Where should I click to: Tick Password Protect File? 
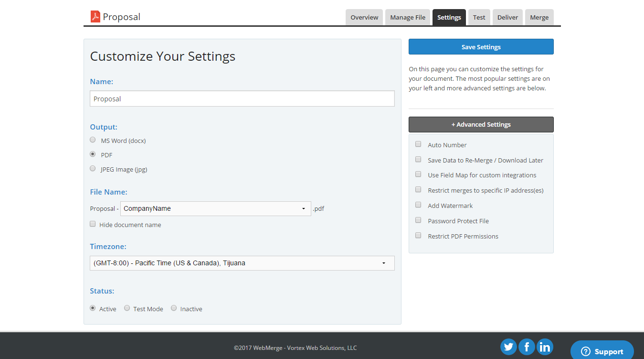pyautogui.click(x=418, y=220)
